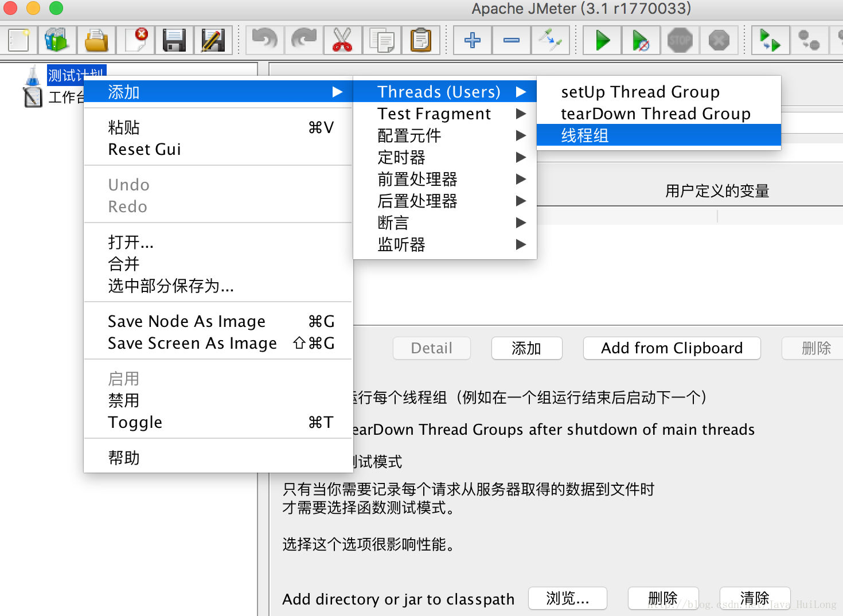The width and height of the screenshot is (843, 616).
Task: Expand the 前置处理器 submenu
Action: (x=445, y=179)
